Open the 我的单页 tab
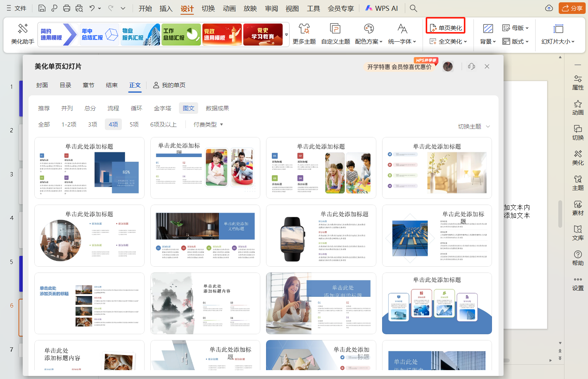Image resolution: width=588 pixels, height=379 pixels. point(169,85)
